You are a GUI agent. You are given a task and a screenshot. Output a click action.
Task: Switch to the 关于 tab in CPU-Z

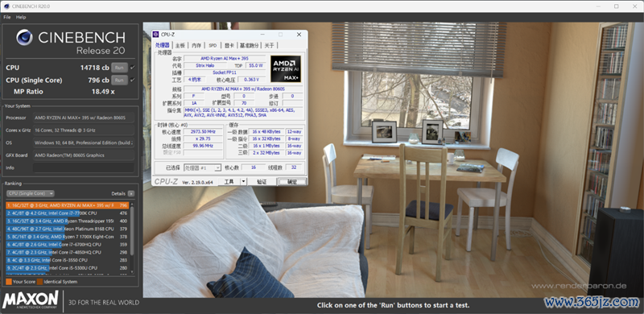tap(269, 45)
